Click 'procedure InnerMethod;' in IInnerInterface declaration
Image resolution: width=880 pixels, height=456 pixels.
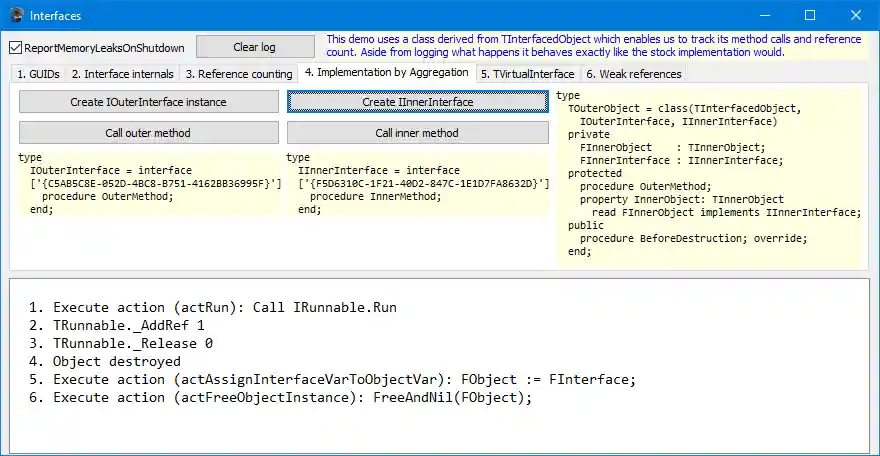tap(375, 196)
